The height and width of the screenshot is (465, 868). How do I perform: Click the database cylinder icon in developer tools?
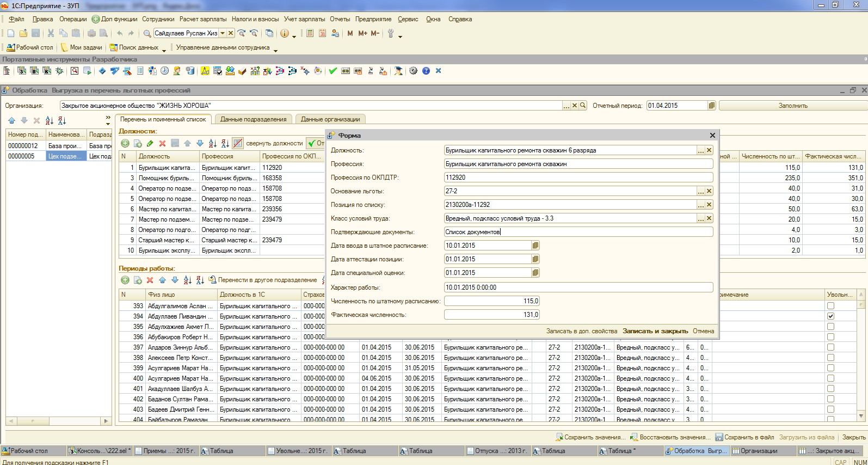190,71
